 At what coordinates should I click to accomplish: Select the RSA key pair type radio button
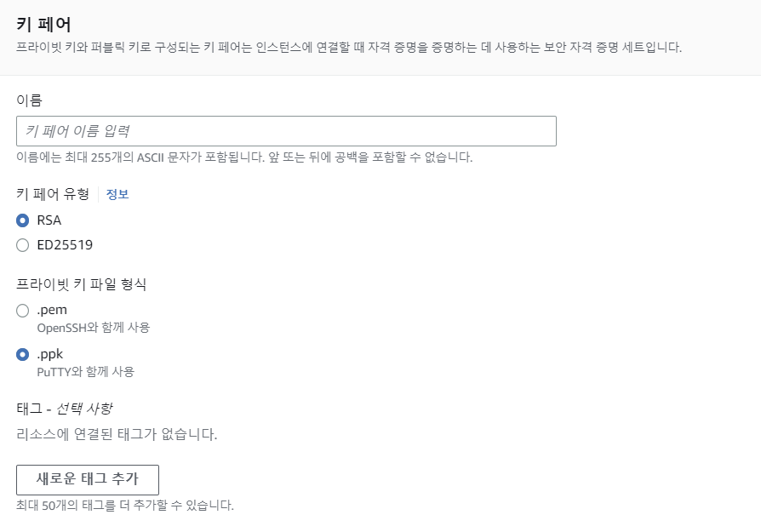(x=23, y=220)
